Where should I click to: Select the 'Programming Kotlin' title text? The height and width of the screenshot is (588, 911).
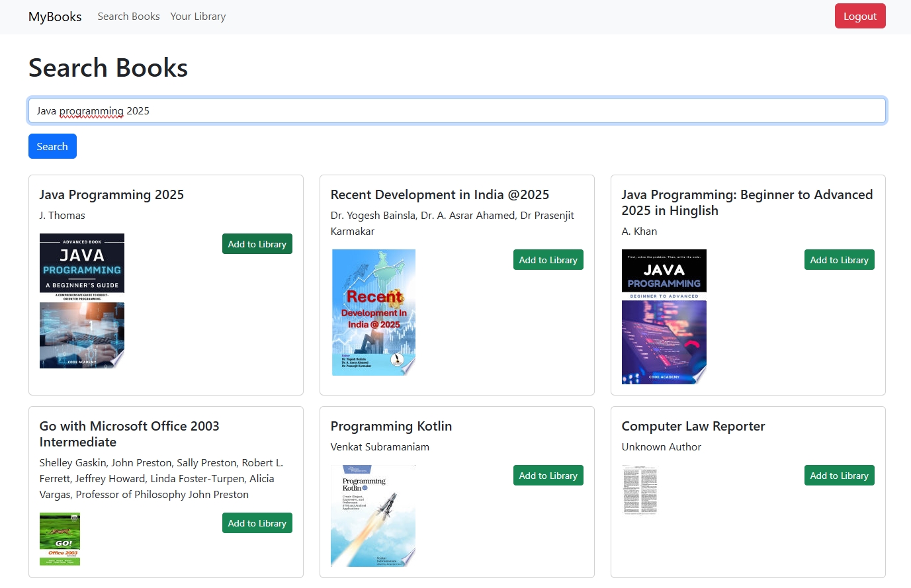(390, 426)
